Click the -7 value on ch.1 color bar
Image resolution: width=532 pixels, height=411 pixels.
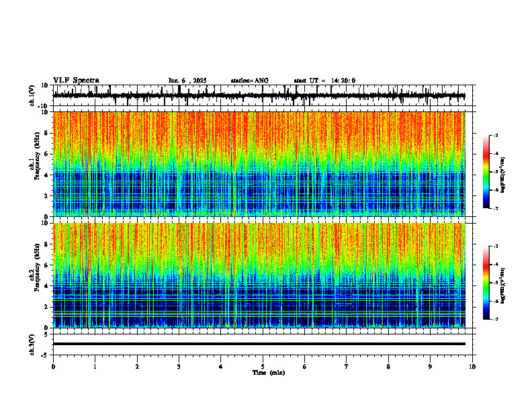(495, 209)
